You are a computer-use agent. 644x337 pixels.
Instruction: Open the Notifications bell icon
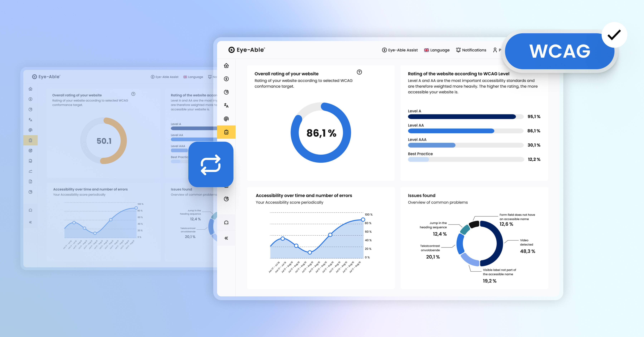pos(471,50)
